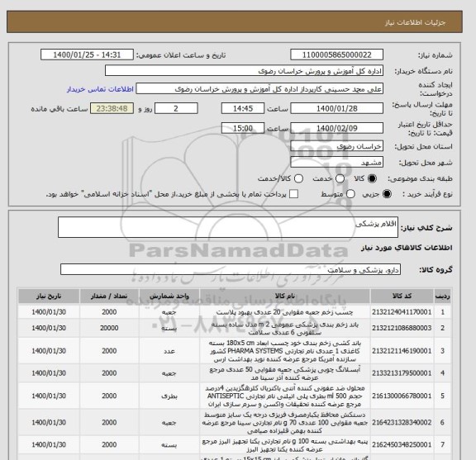Click product code 2164231328340002

(402, 423)
